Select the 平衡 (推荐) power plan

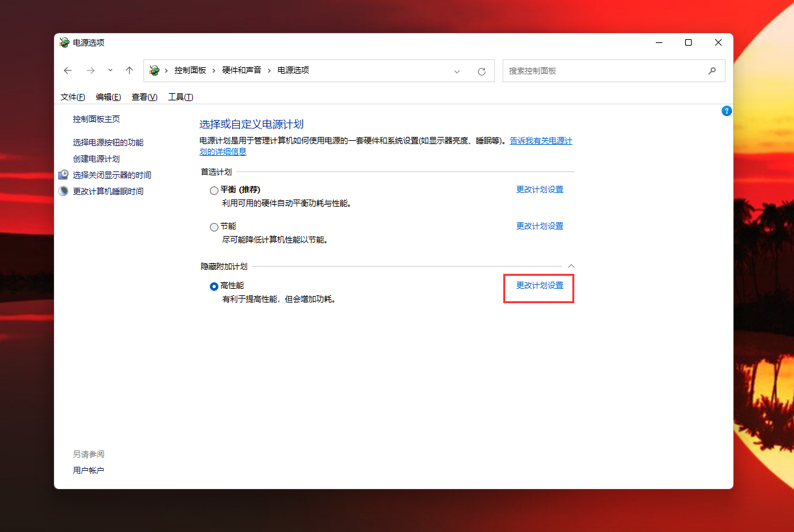pos(214,190)
